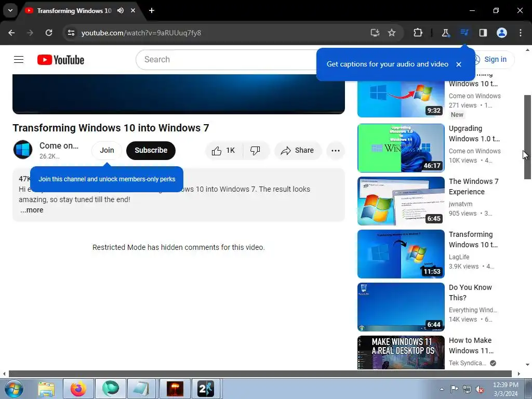
Task: Open the Action Center flag icon
Action: pos(454,389)
